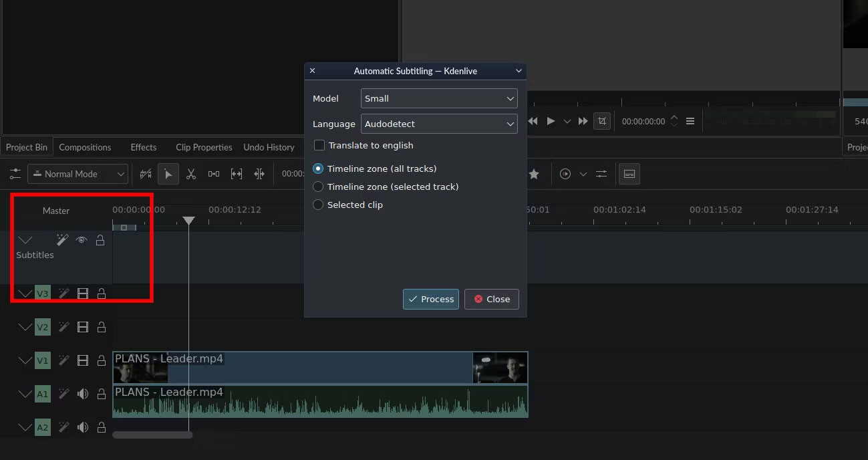Screen dimensions: 868x460
Task: Open the Undo History tab
Action: tap(269, 147)
